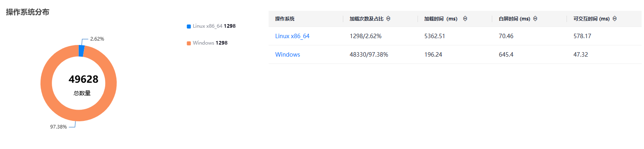Image resolution: width=644 pixels, height=149 pixels.
Task: Sort by 加载次数及占比 column icon
Action: [x=388, y=18]
